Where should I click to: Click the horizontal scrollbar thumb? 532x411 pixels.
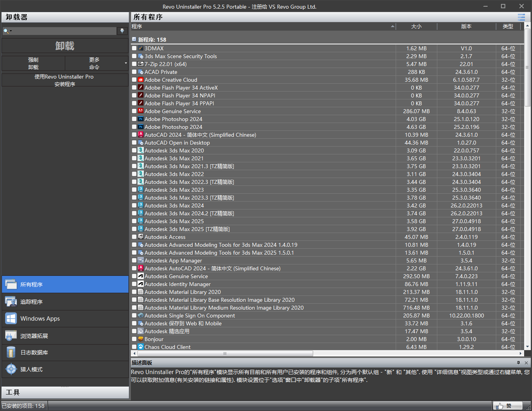(225, 353)
